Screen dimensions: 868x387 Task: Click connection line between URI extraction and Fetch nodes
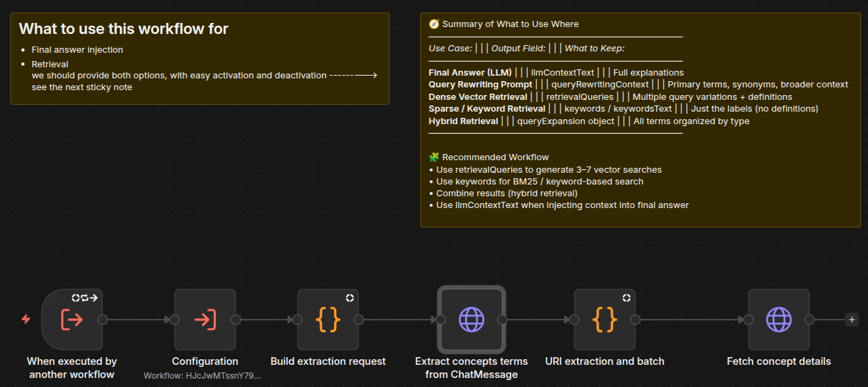[x=690, y=320]
